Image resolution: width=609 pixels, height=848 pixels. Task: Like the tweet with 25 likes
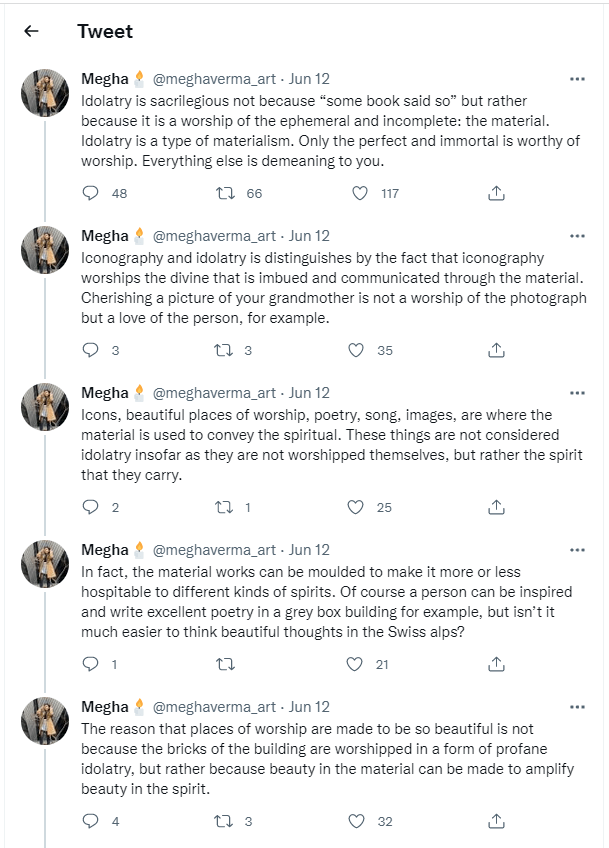pyautogui.click(x=356, y=507)
